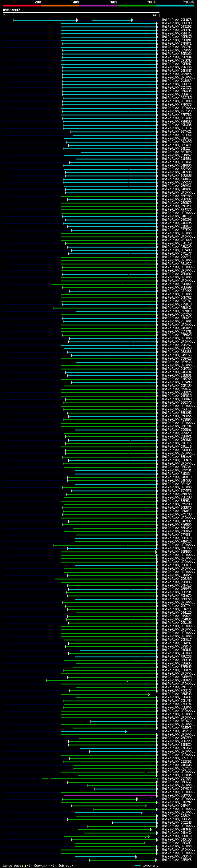197x868 pixels.
Task: Select the UniRef100_A7P5C6 label
Action: [x=177, y=105]
